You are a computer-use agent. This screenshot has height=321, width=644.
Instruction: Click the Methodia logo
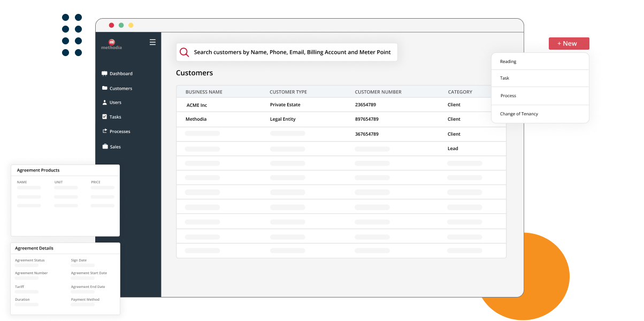click(111, 44)
